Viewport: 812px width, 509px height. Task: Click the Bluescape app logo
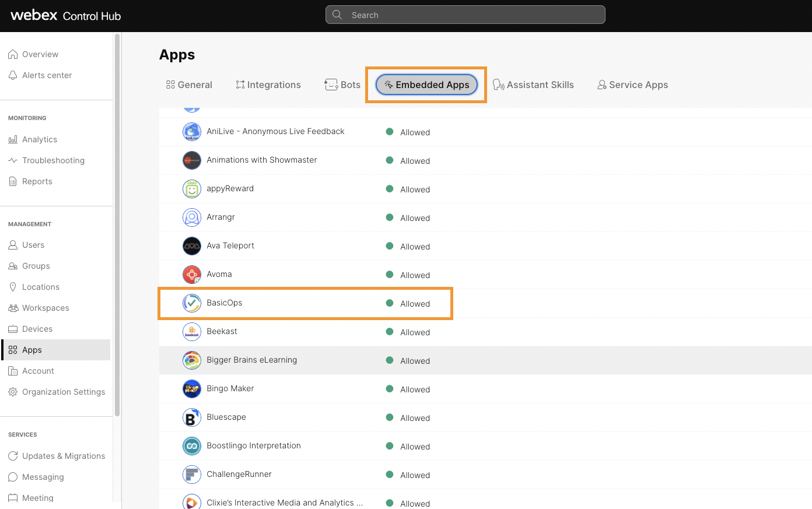(x=191, y=417)
